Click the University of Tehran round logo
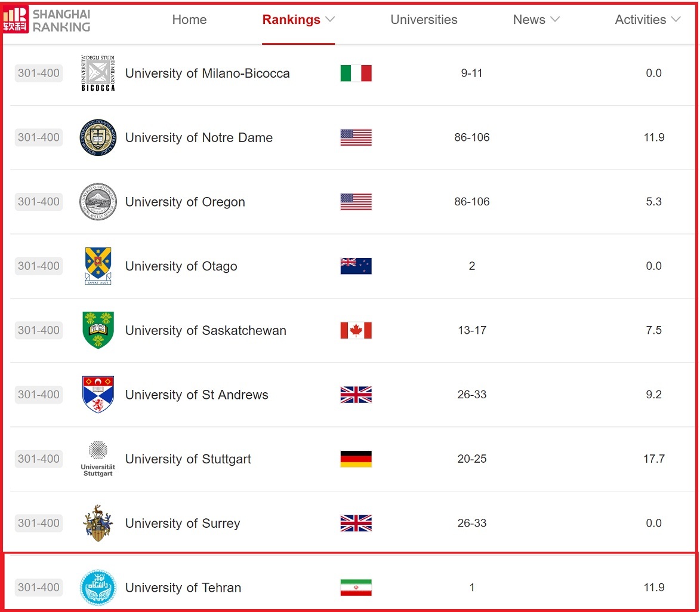700x612 pixels. click(98, 588)
